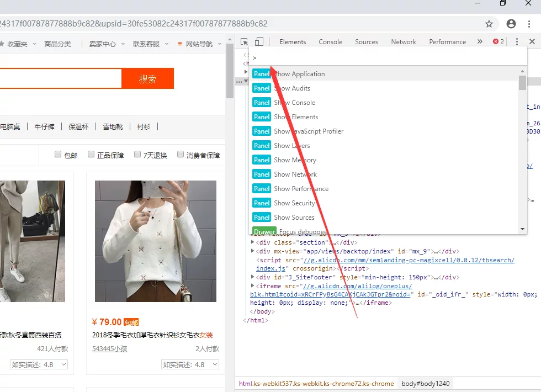Open the 如实描述: 4.8 dropdown under 2人付款
541x392 pixels.
(x=190, y=364)
